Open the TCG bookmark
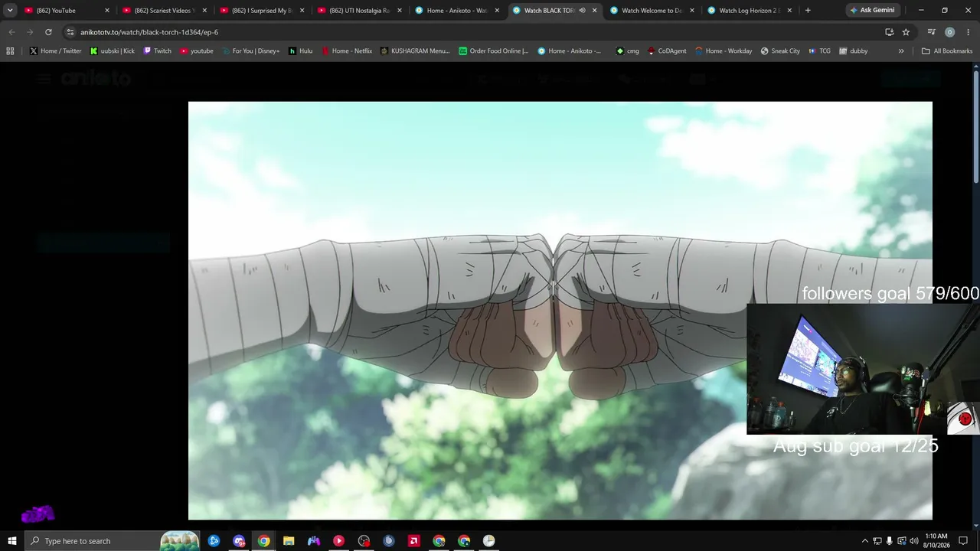Viewport: 980px width, 551px height. click(x=819, y=51)
